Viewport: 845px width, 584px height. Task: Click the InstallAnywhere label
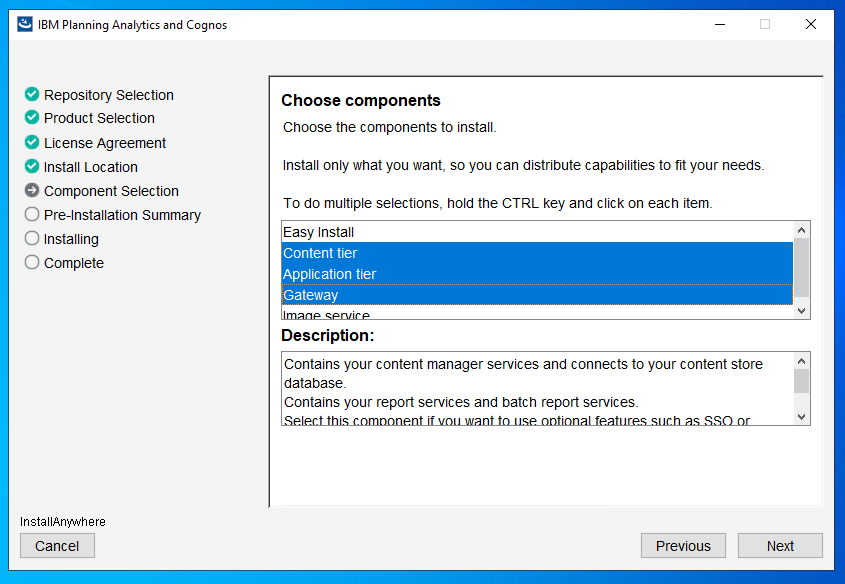tap(63, 522)
